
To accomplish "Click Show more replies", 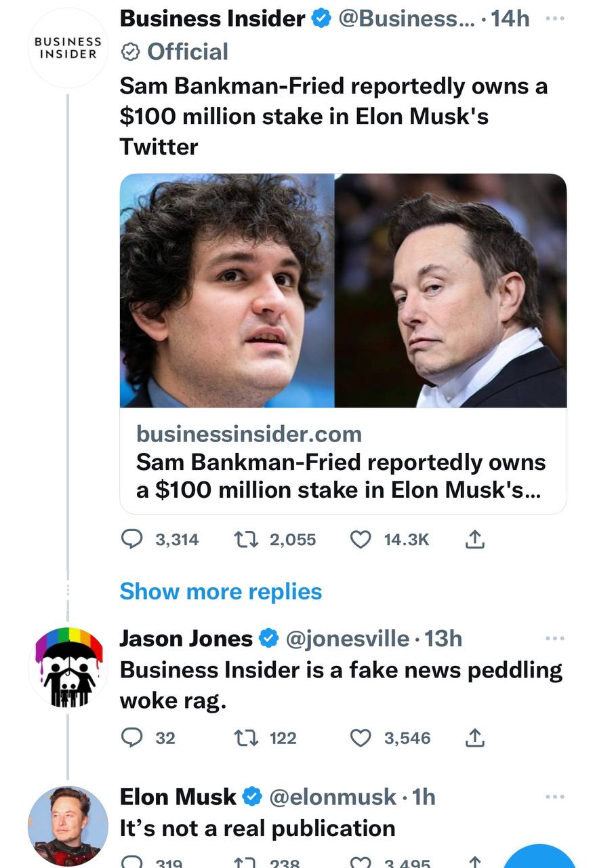I will [220, 591].
